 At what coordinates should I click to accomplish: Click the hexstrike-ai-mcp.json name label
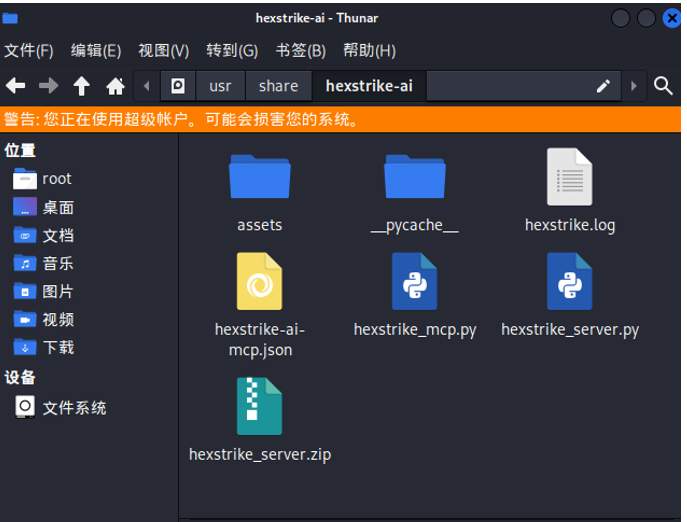[x=260, y=340]
